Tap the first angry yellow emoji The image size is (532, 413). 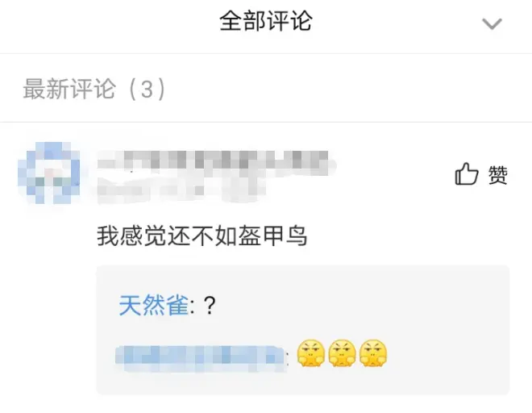(x=311, y=353)
